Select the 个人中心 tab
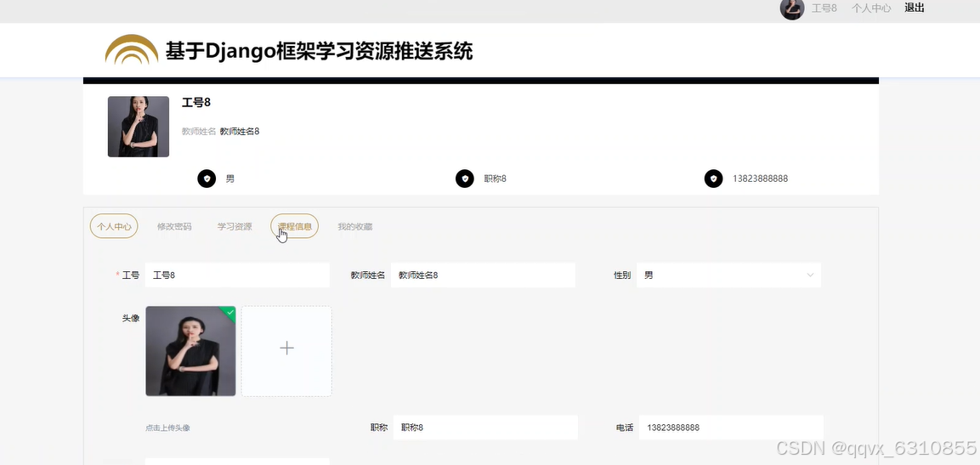This screenshot has width=980, height=465. [114, 226]
